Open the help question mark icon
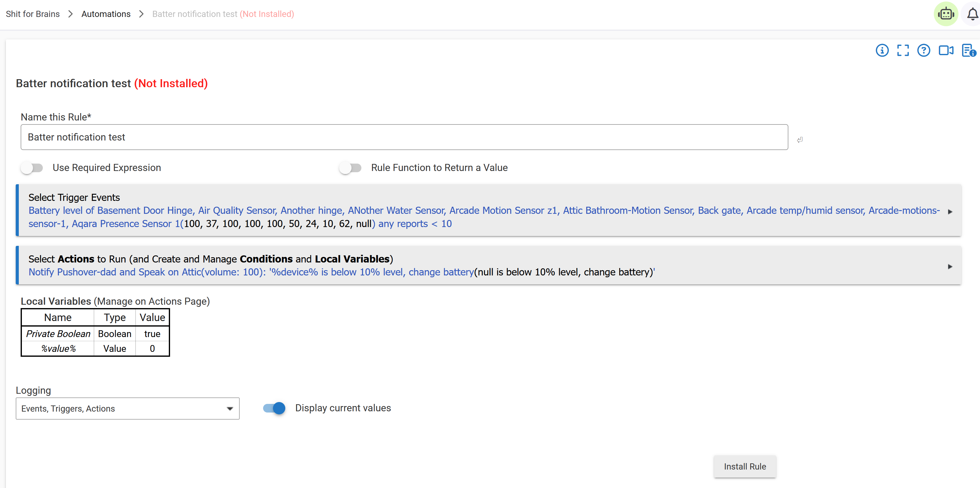The height and width of the screenshot is (488, 980). coord(923,50)
